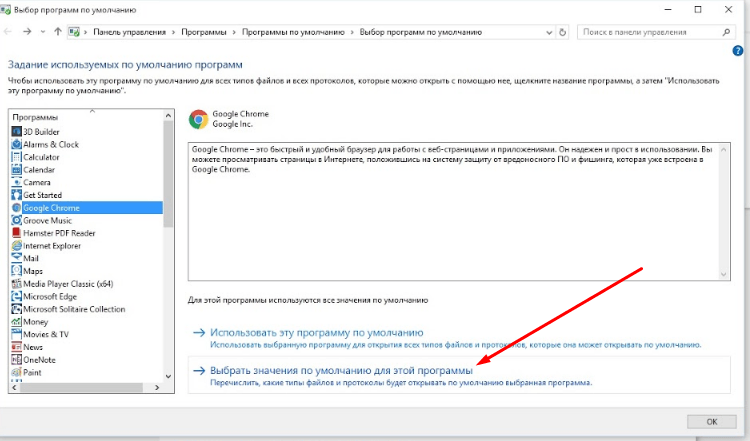
Task: Click the Microsoft Solitaire Collection icon
Action: [x=16, y=309]
